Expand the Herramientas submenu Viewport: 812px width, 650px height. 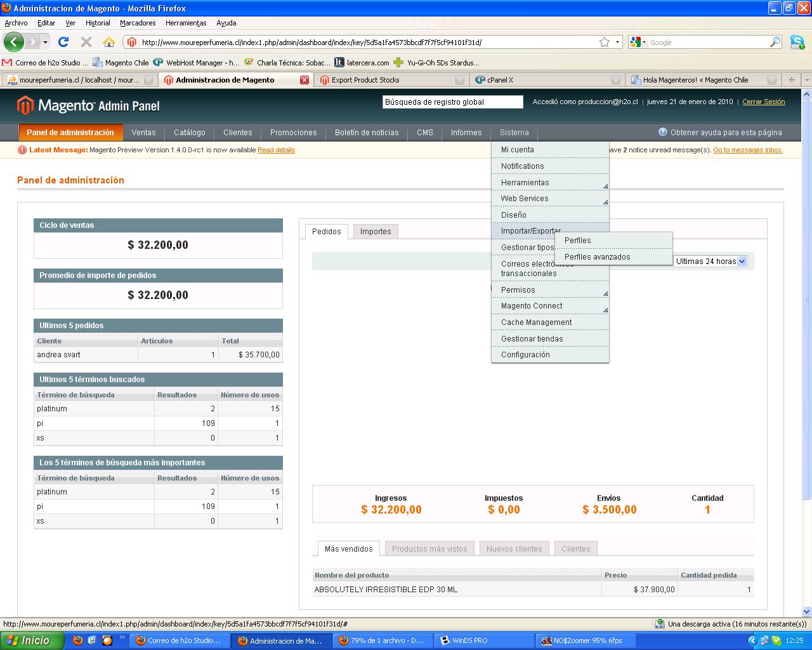point(550,182)
